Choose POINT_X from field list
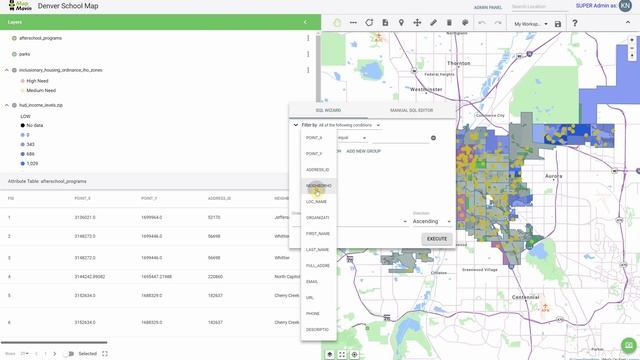The image size is (640, 360). click(318, 138)
